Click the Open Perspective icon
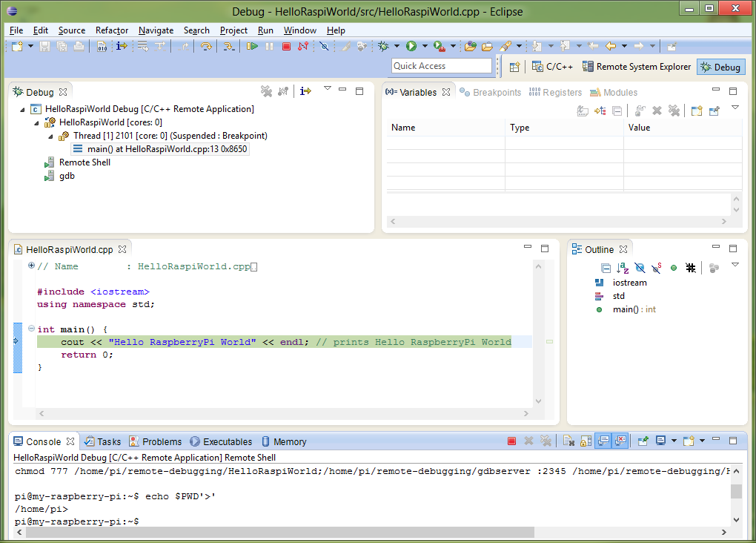This screenshot has width=756, height=543. pyautogui.click(x=514, y=67)
